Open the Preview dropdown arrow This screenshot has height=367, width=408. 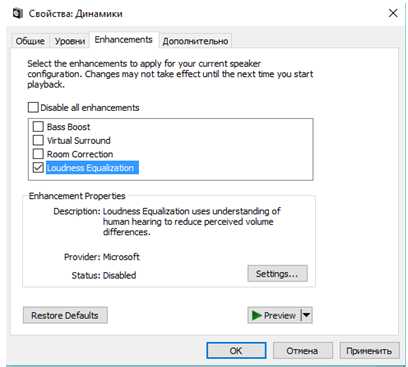coord(307,315)
